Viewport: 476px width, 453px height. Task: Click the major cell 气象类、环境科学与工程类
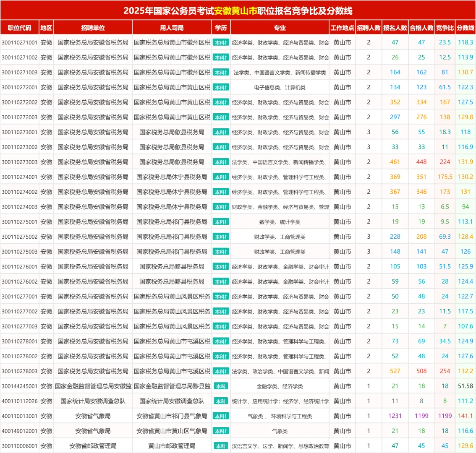(x=280, y=416)
